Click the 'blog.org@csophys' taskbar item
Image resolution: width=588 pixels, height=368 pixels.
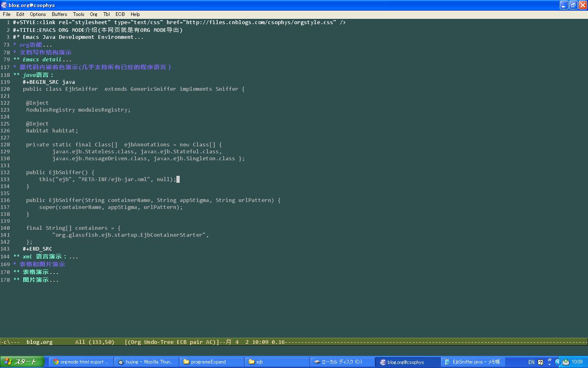[x=407, y=362]
